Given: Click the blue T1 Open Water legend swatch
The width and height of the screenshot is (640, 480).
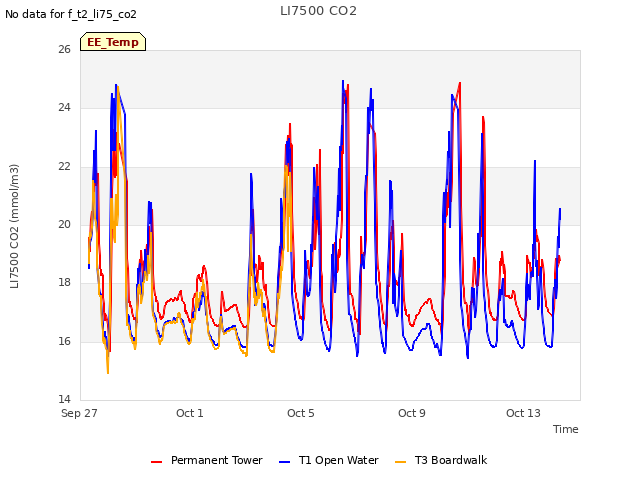Looking at the screenshot, I should point(284,462).
